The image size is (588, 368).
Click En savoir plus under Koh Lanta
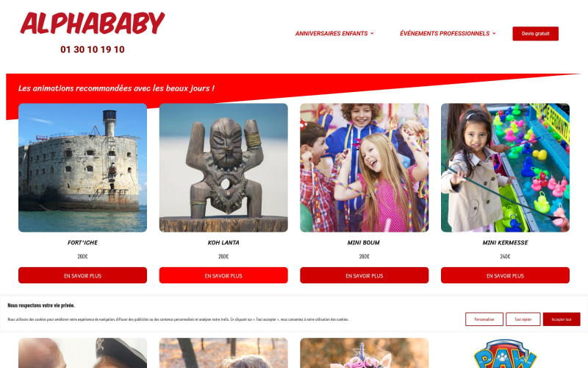coord(223,275)
